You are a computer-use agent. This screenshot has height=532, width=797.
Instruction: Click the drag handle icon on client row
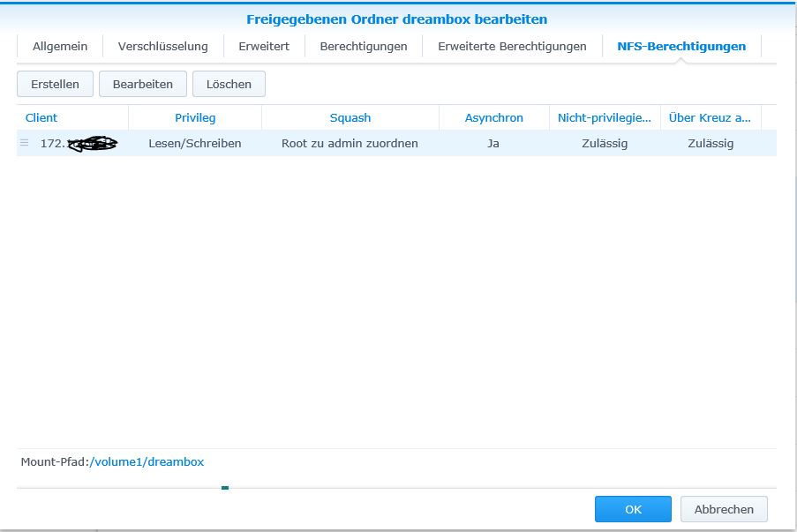pos(25,143)
